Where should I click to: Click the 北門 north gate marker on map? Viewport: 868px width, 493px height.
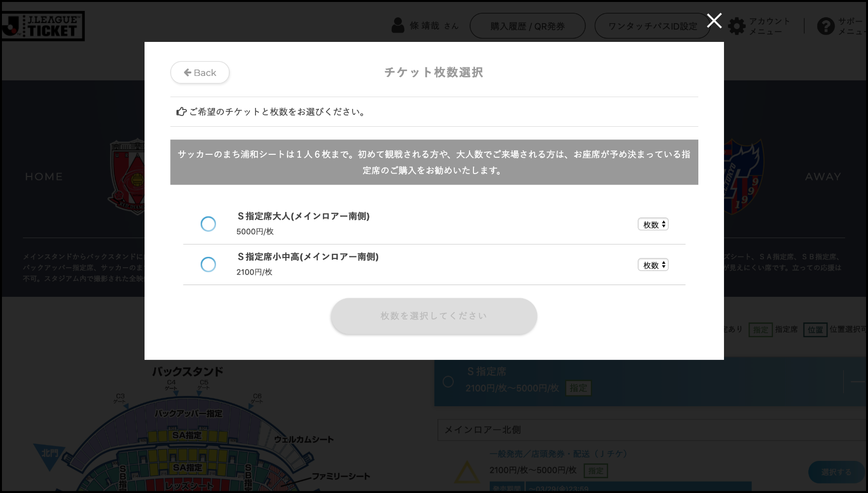[49, 454]
